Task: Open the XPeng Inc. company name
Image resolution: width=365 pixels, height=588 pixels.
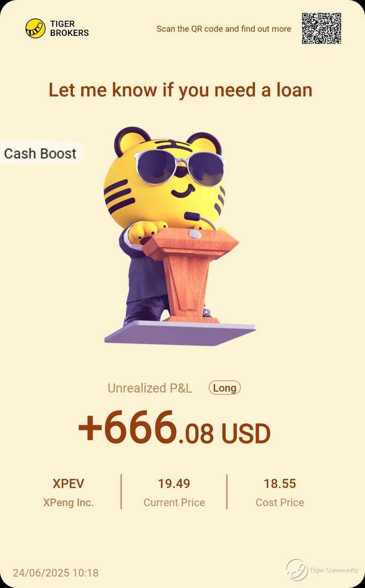Action: click(68, 503)
